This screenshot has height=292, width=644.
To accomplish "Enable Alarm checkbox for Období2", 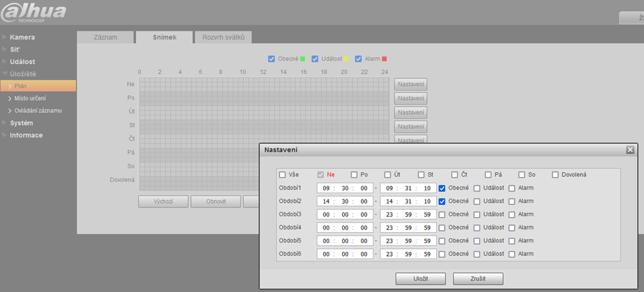I will click(x=512, y=201).
